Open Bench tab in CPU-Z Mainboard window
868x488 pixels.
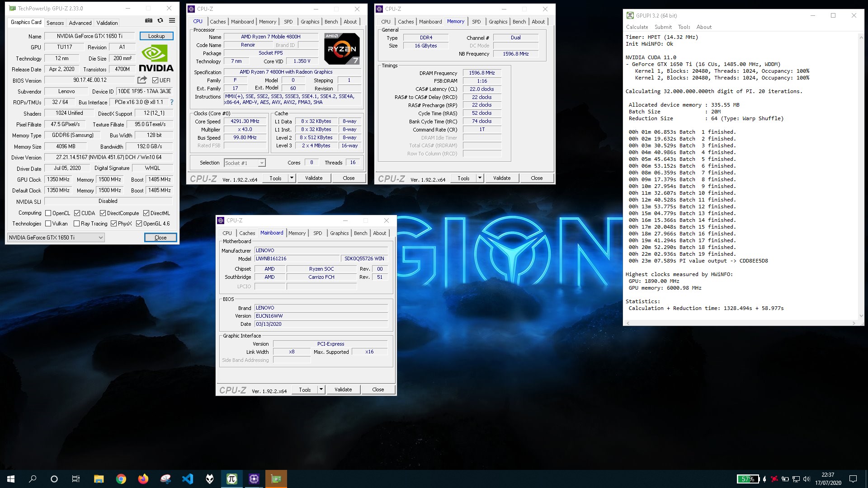[x=360, y=233]
